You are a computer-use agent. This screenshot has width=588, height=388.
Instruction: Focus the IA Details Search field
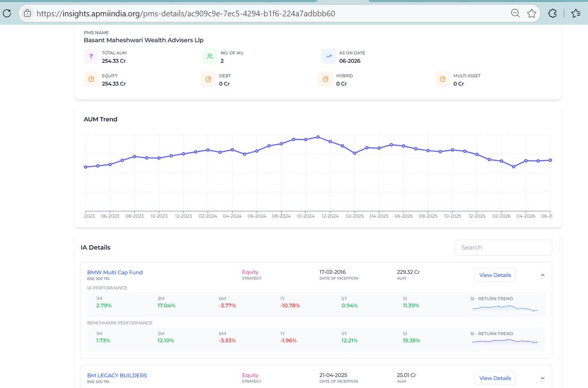[x=503, y=247]
